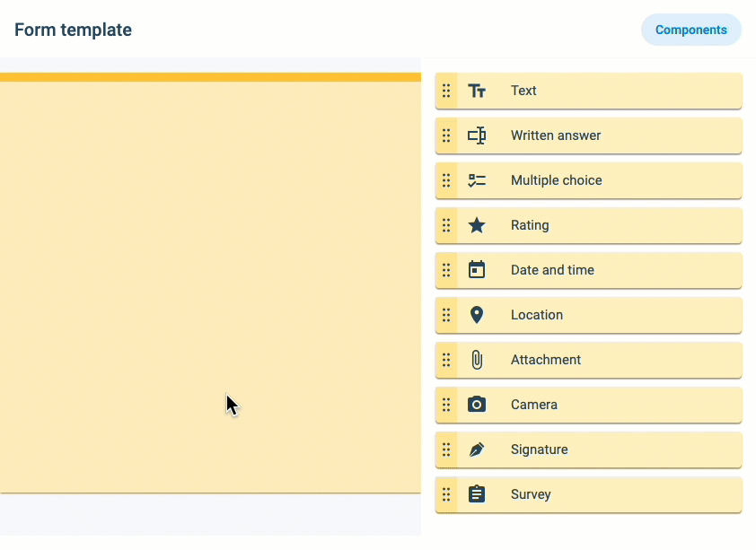Select the Location component label
This screenshot has width=756, height=550.
coord(537,315)
